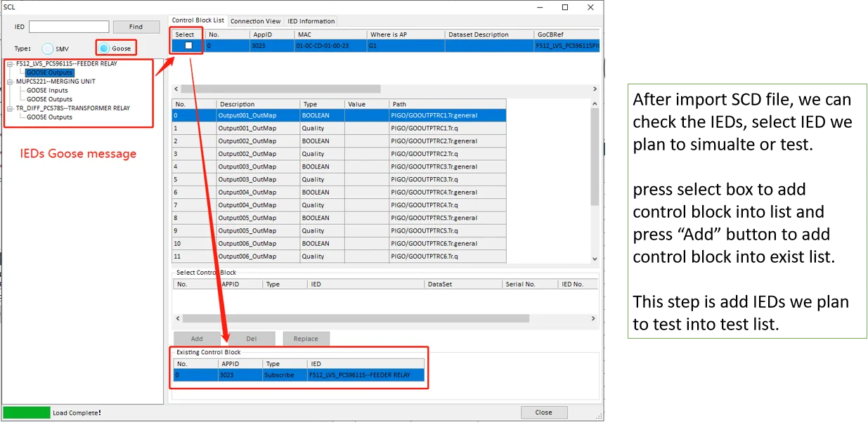Select the Goose type radio button
The width and height of the screenshot is (868, 423).
(x=104, y=48)
